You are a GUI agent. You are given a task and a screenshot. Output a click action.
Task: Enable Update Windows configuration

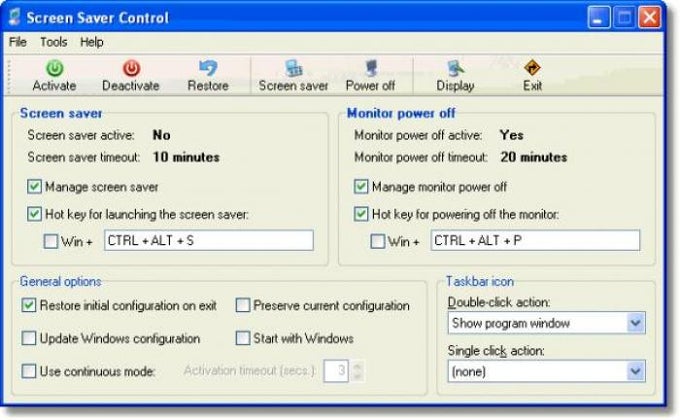(x=29, y=338)
